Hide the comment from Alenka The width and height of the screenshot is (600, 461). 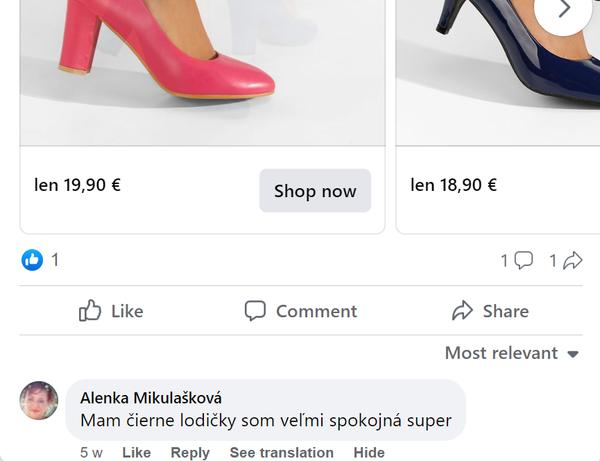369,452
